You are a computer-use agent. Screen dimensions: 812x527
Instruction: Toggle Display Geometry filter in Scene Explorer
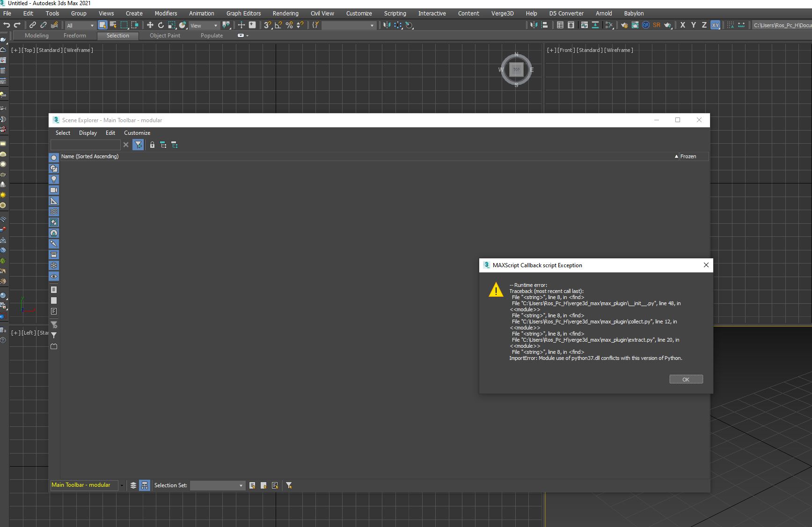54,158
